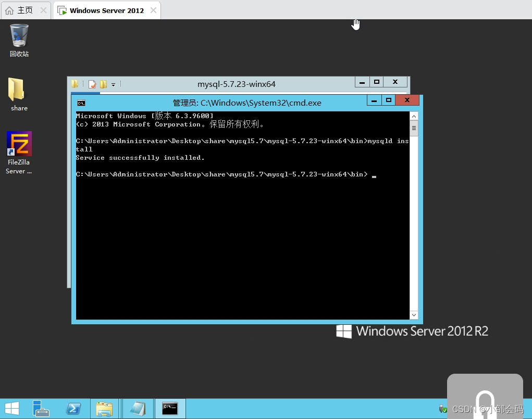Screen dimensions: 532x419
Task: Activate the cmd.exe taskbar button
Action: [170, 409]
